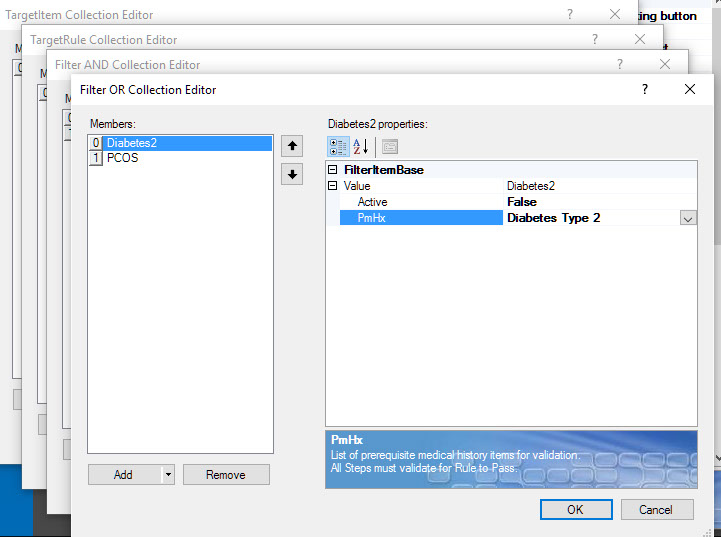Screen dimensions: 721x537
Task: Switch property grid to Categorized view
Action: pos(339,146)
